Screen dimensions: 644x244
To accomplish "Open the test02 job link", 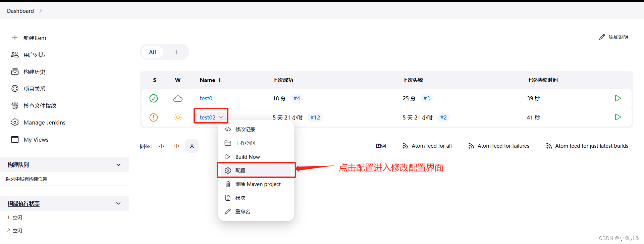I will coord(208,117).
